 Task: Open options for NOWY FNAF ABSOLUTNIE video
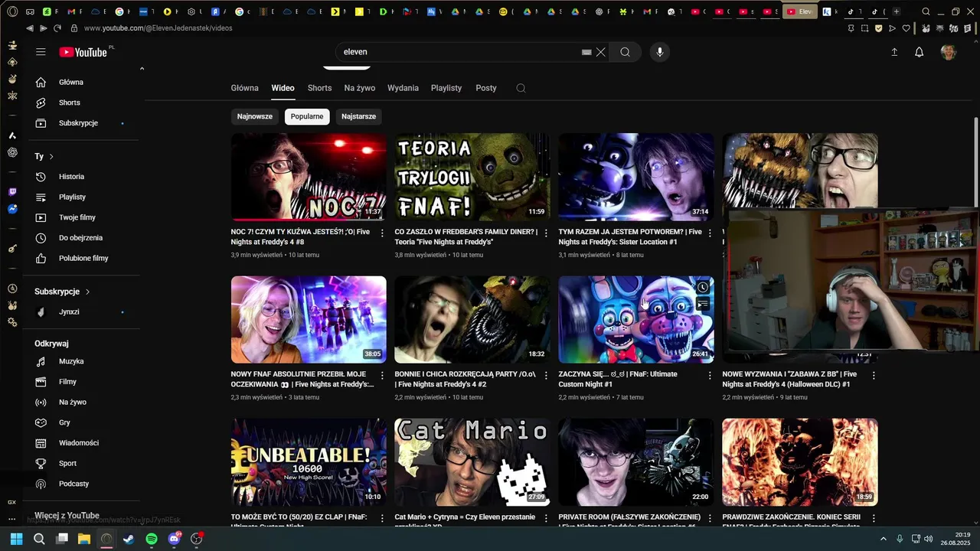382,375
